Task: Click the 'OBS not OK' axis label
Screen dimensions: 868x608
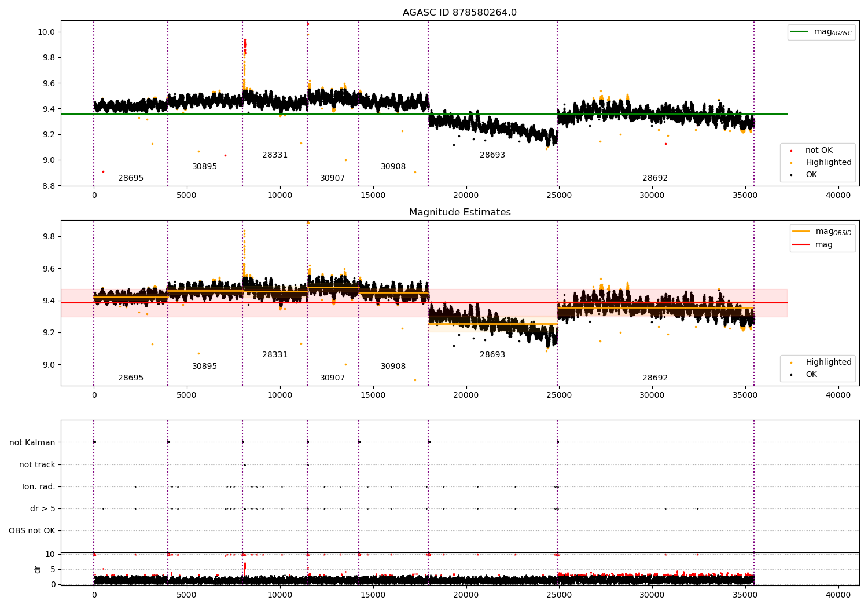Action: [x=32, y=530]
